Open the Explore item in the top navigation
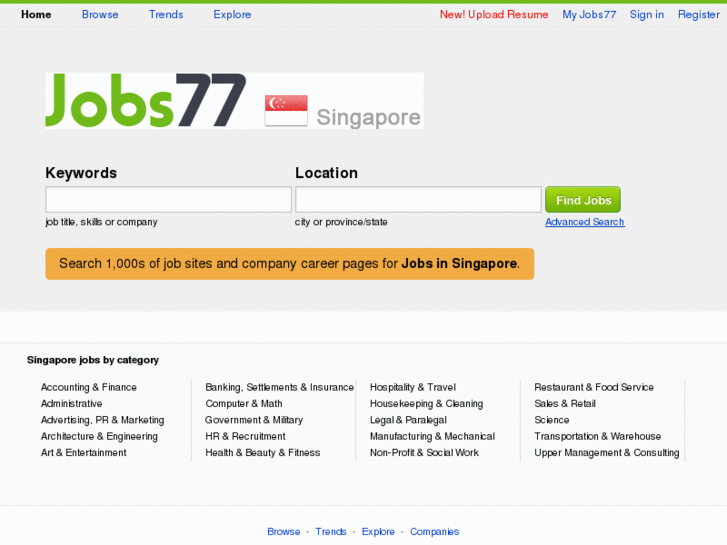727x545 pixels. 232,14
